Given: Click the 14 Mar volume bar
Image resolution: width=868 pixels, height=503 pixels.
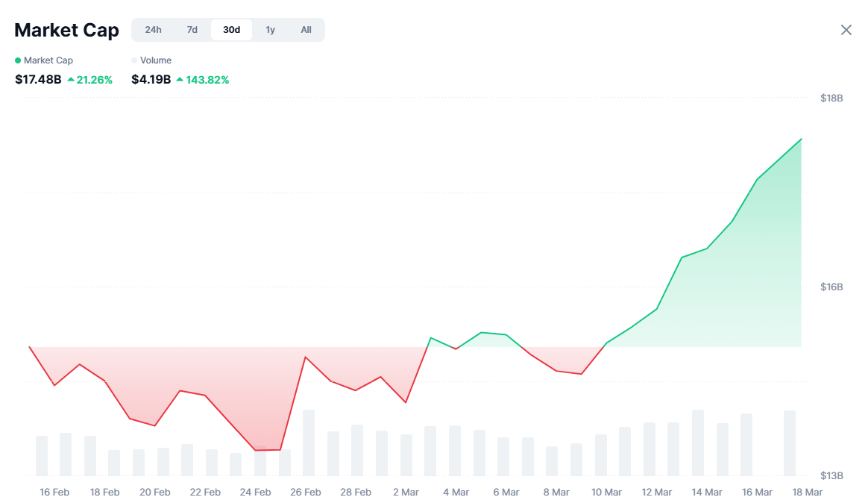Looking at the screenshot, I should pyautogui.click(x=698, y=443).
